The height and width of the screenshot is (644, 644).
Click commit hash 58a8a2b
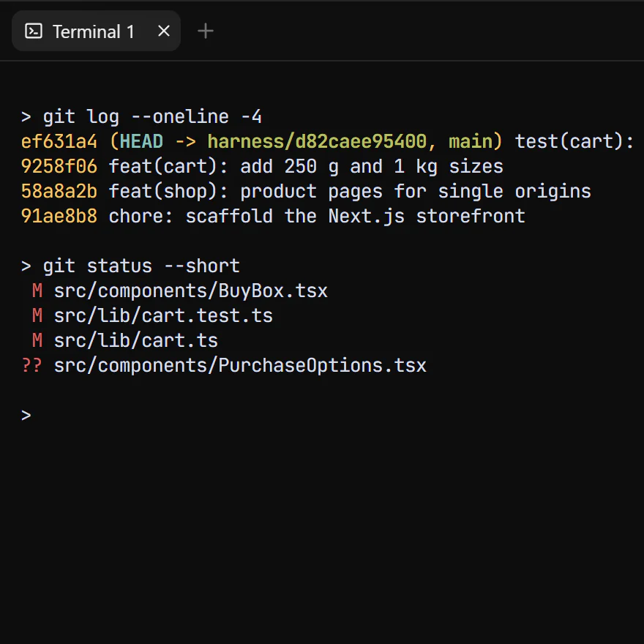click(x=59, y=192)
